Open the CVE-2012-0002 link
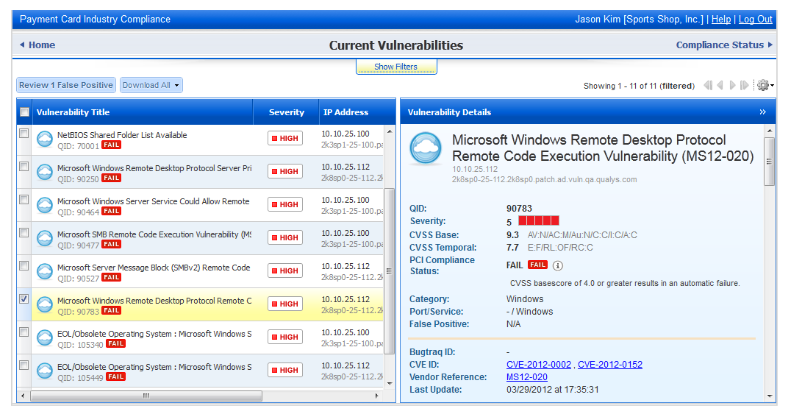 [x=538, y=364]
